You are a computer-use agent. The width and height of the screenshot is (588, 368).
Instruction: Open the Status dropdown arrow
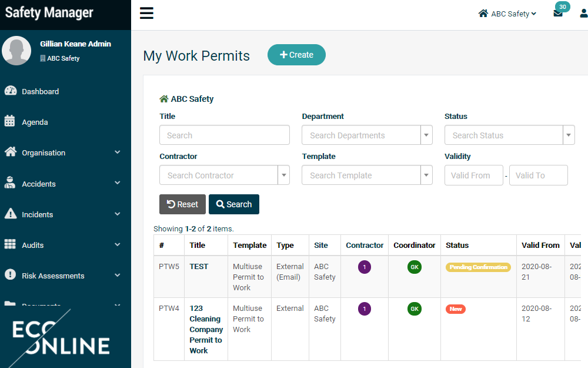(569, 135)
